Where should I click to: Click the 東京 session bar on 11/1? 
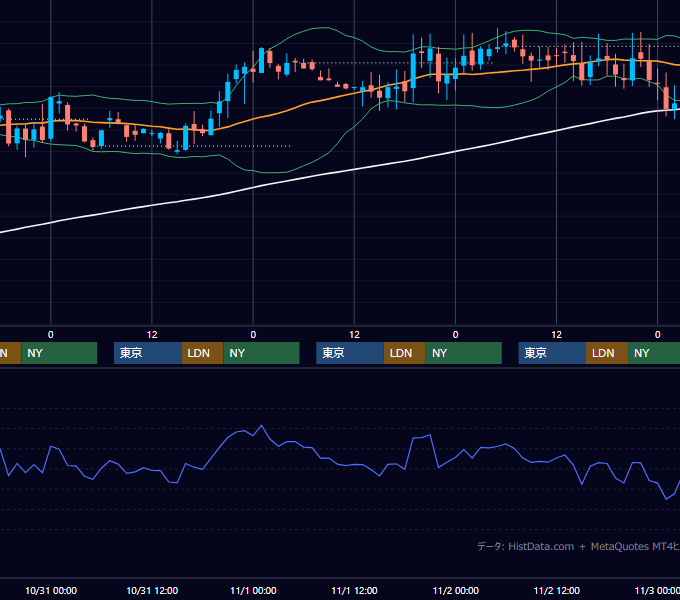coord(350,353)
